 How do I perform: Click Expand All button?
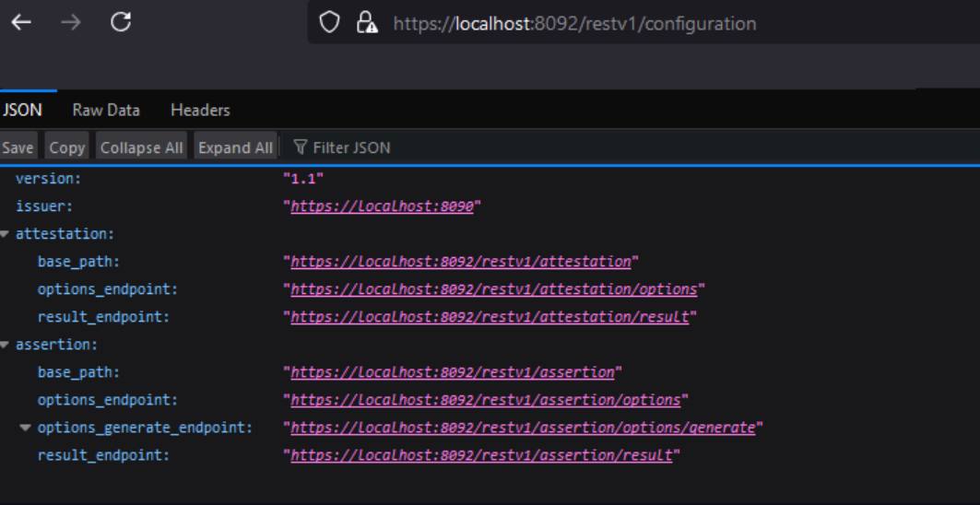pos(235,147)
